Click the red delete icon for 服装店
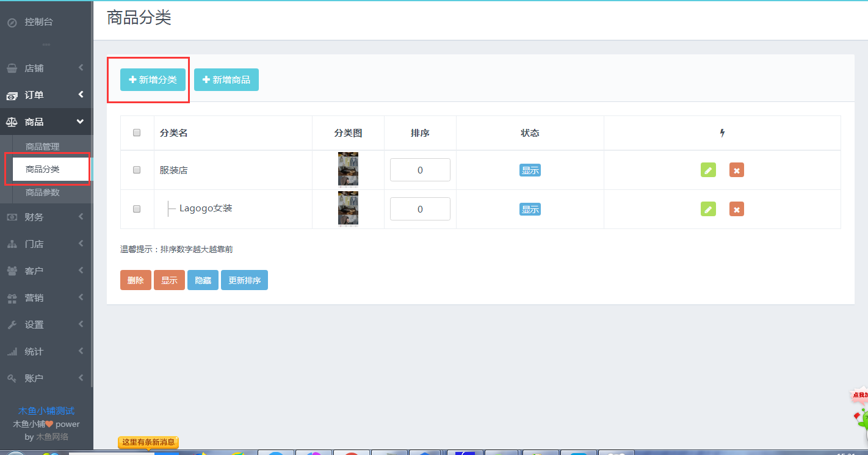Image resolution: width=868 pixels, height=455 pixels. pyautogui.click(x=736, y=170)
